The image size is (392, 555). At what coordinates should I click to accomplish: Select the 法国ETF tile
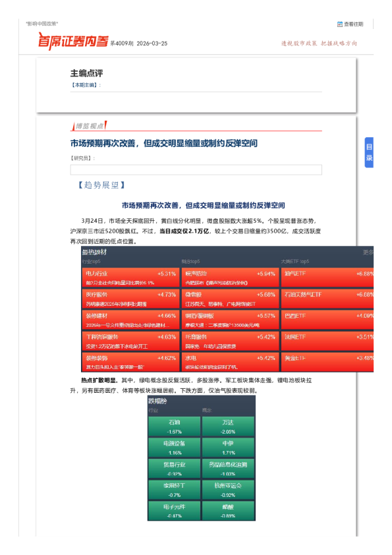pos(327,341)
